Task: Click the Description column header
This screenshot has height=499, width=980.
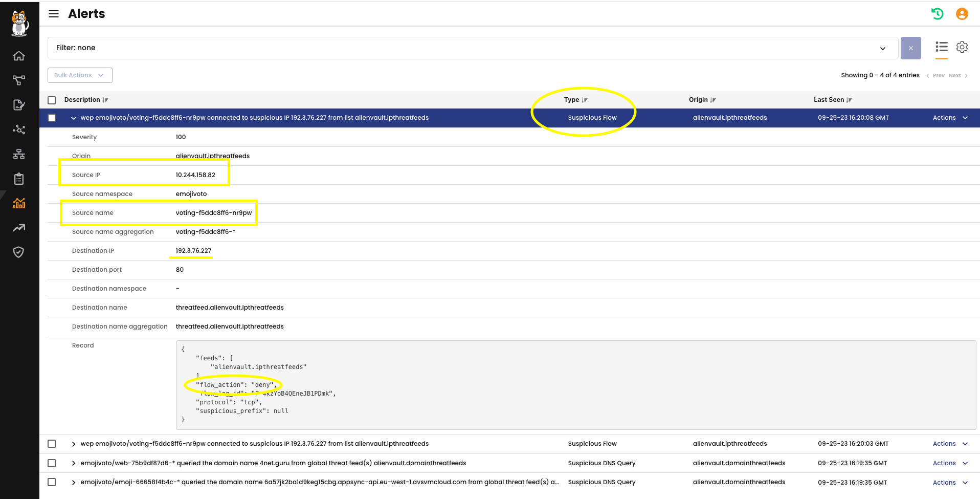Action: pos(82,100)
